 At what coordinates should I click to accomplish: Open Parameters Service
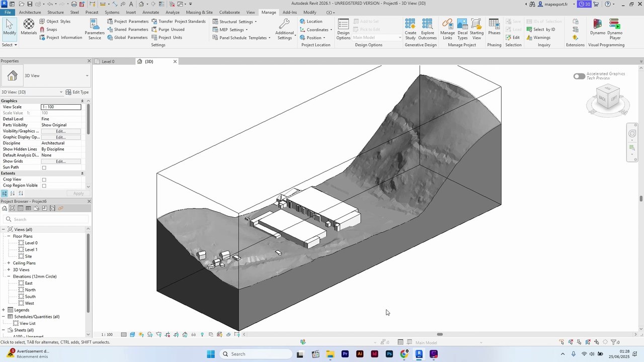tap(95, 30)
